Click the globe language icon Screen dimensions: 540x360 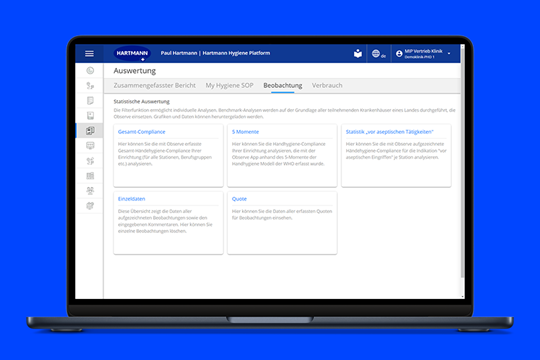376,53
